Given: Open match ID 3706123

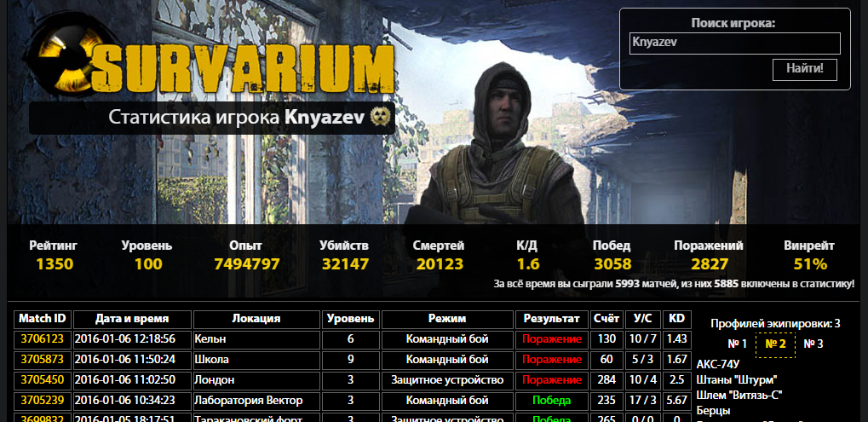Looking at the screenshot, I should click(x=42, y=339).
